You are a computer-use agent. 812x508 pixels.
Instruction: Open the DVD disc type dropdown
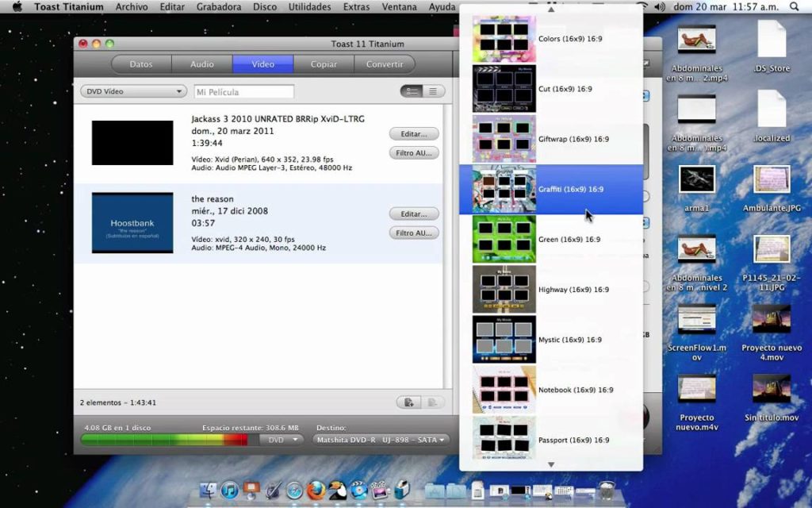[x=281, y=440]
